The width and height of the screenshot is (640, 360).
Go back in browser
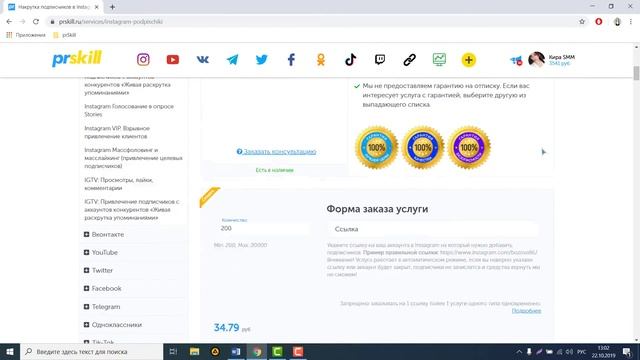coord(9,22)
